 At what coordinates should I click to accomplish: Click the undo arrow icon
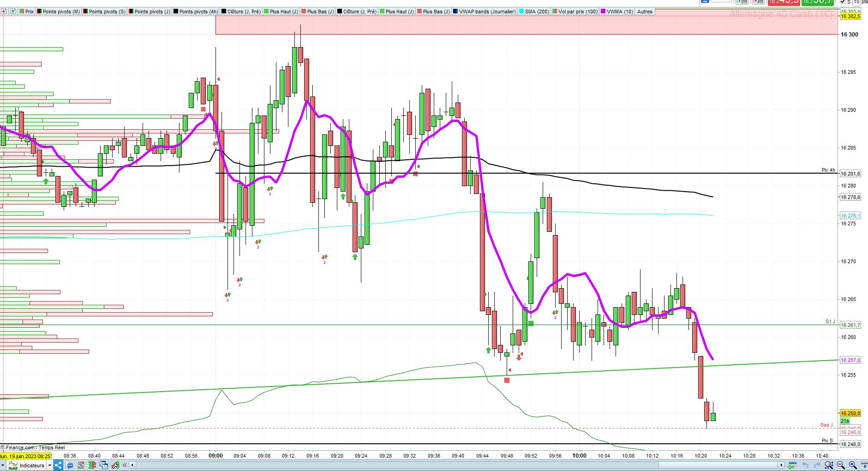pos(805,465)
